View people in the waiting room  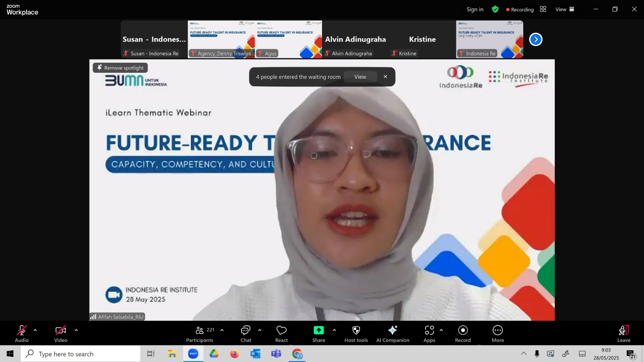360,77
